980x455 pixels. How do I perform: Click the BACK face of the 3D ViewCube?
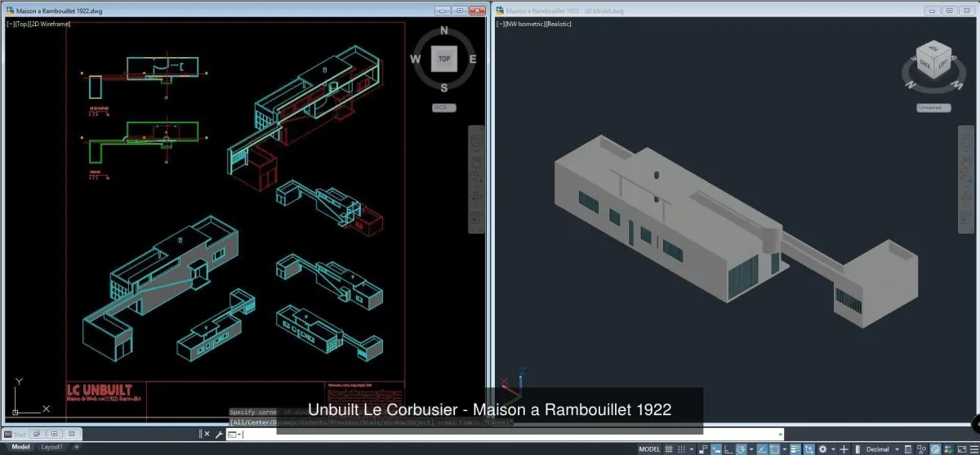point(926,62)
